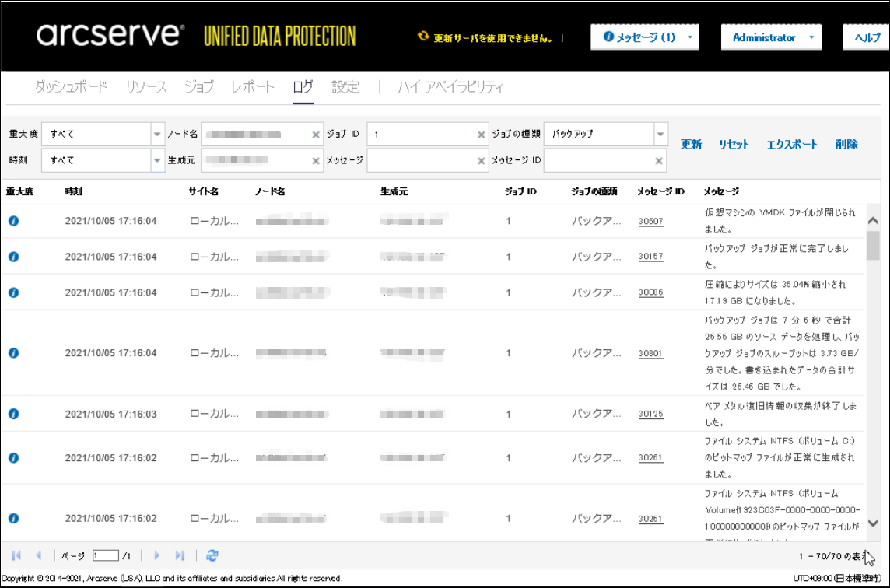The width and height of the screenshot is (890, 588).
Task: Click the next page arrow icon
Action: (x=156, y=555)
